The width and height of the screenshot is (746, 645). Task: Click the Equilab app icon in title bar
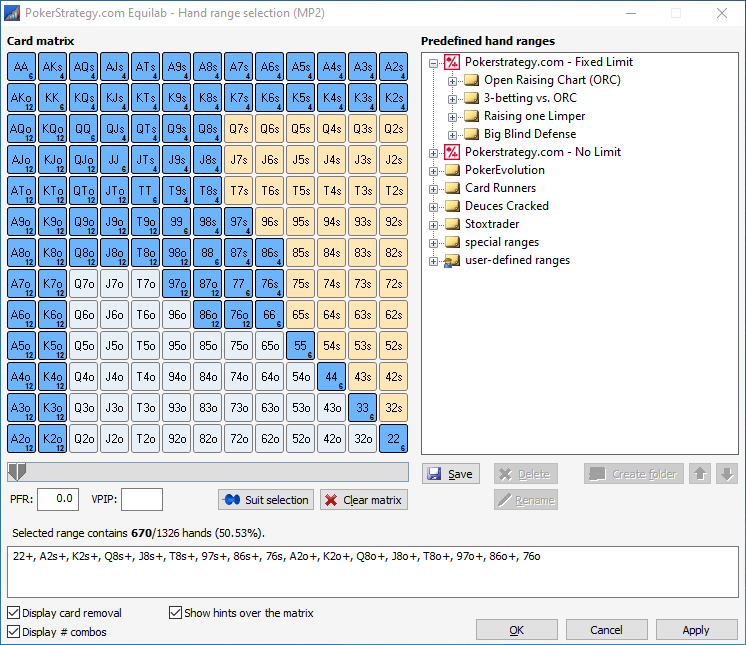click(12, 13)
